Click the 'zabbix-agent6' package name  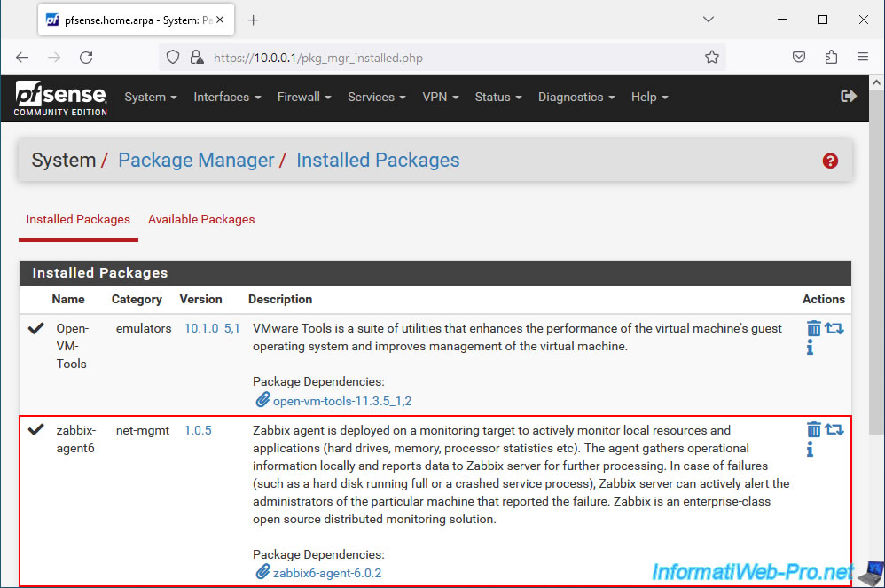pos(75,439)
